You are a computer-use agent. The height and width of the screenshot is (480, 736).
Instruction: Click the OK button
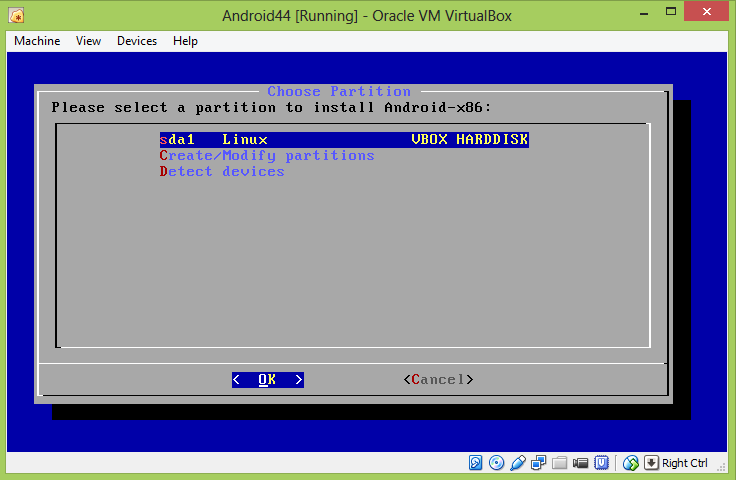268,380
